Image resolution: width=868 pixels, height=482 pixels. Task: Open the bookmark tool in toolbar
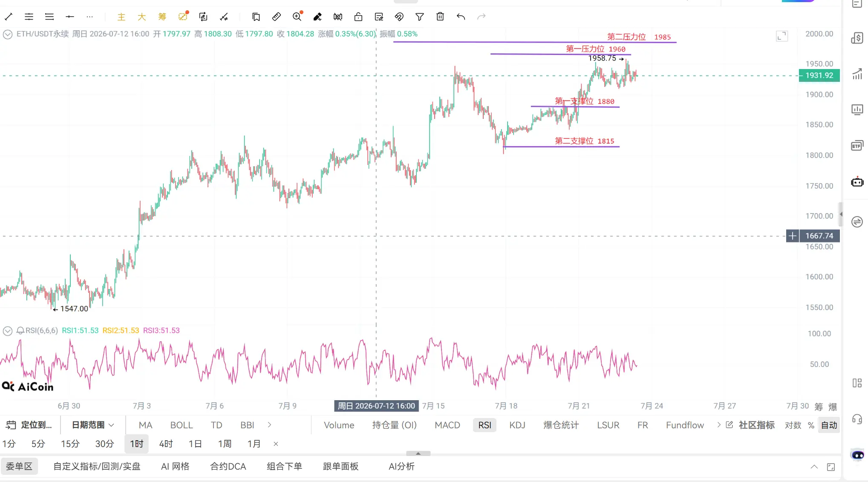[x=256, y=17]
